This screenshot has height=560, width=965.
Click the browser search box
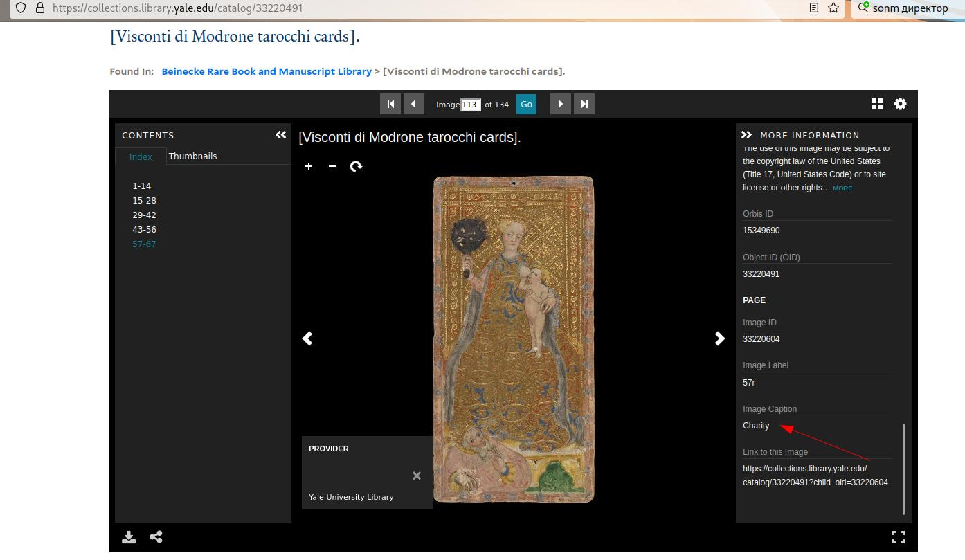908,8
